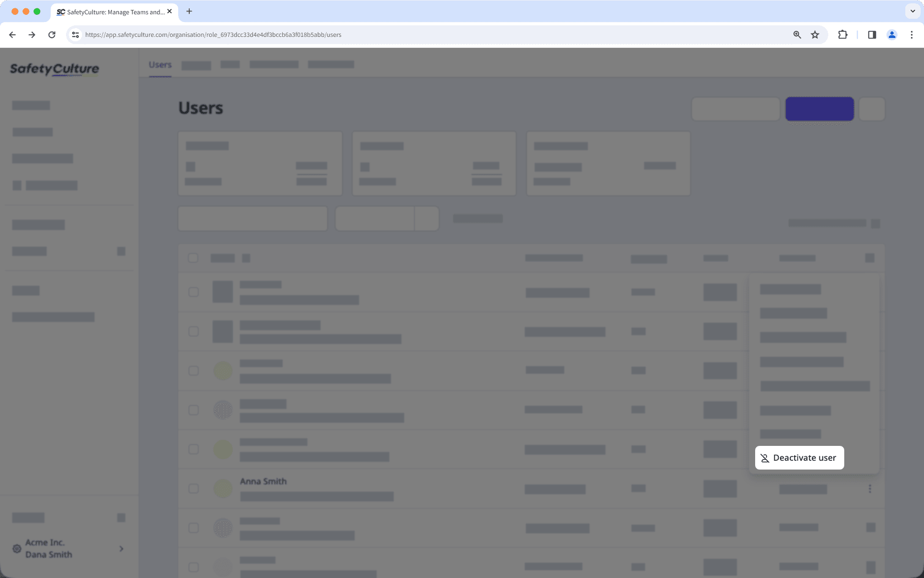Click the purple primary button above the user list
This screenshot has height=578, width=924.
(819, 108)
